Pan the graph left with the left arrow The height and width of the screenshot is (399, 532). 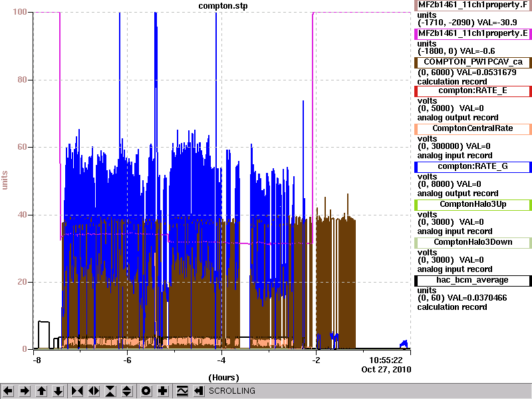click(x=8, y=391)
